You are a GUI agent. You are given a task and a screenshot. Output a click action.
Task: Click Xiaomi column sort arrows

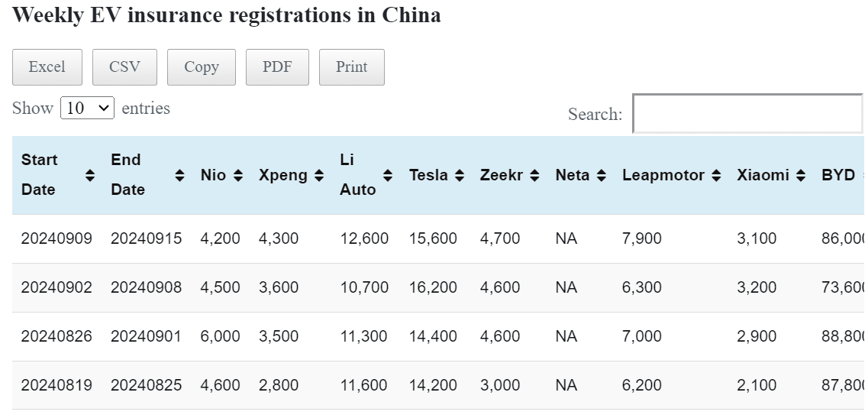[801, 175]
